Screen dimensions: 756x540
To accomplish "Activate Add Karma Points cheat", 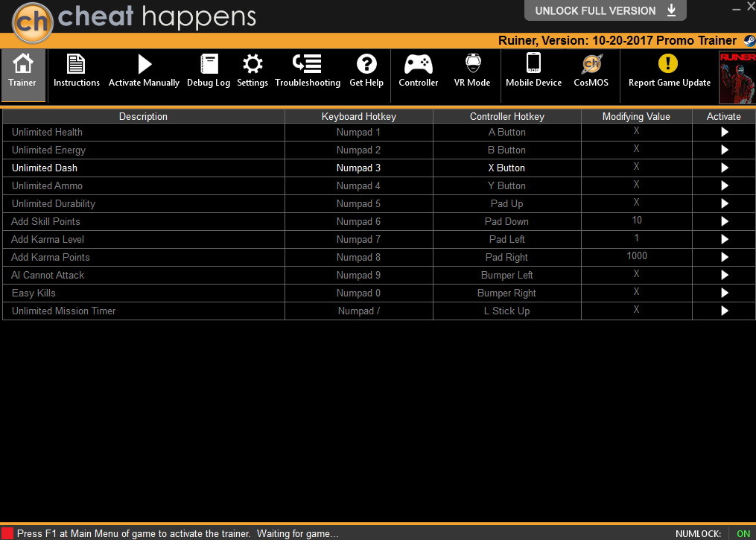I will (724, 257).
